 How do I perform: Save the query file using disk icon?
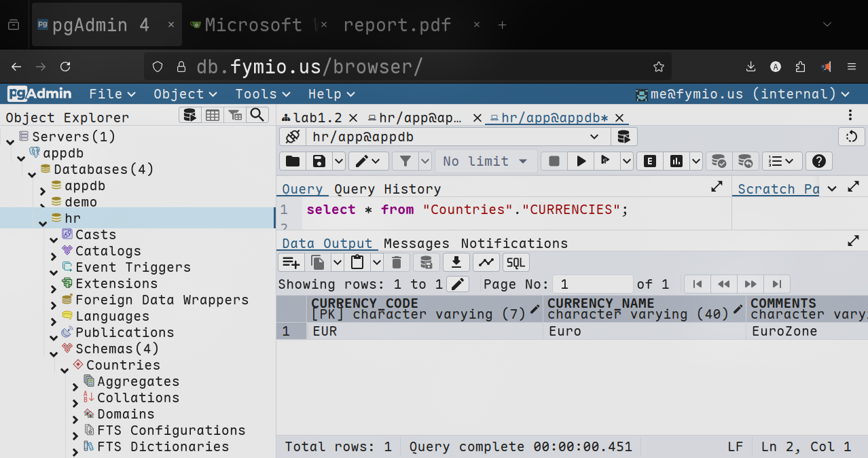point(319,161)
